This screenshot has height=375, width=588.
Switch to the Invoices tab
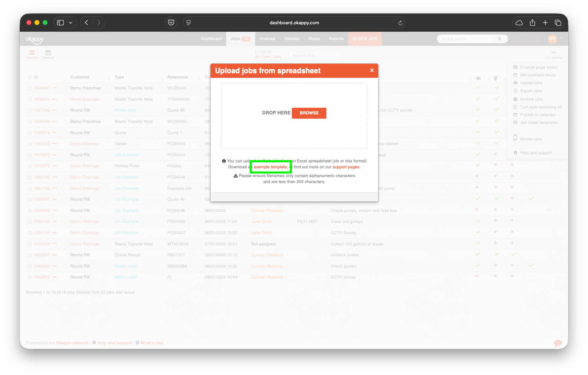pos(267,39)
